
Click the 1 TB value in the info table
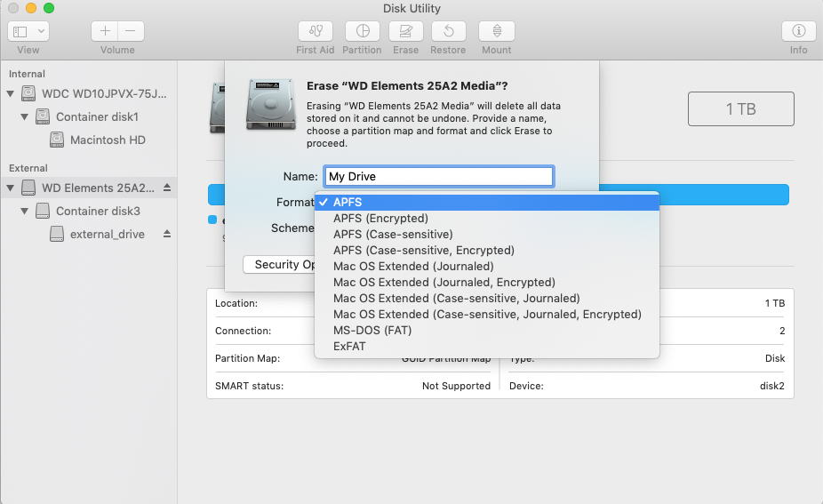point(775,303)
